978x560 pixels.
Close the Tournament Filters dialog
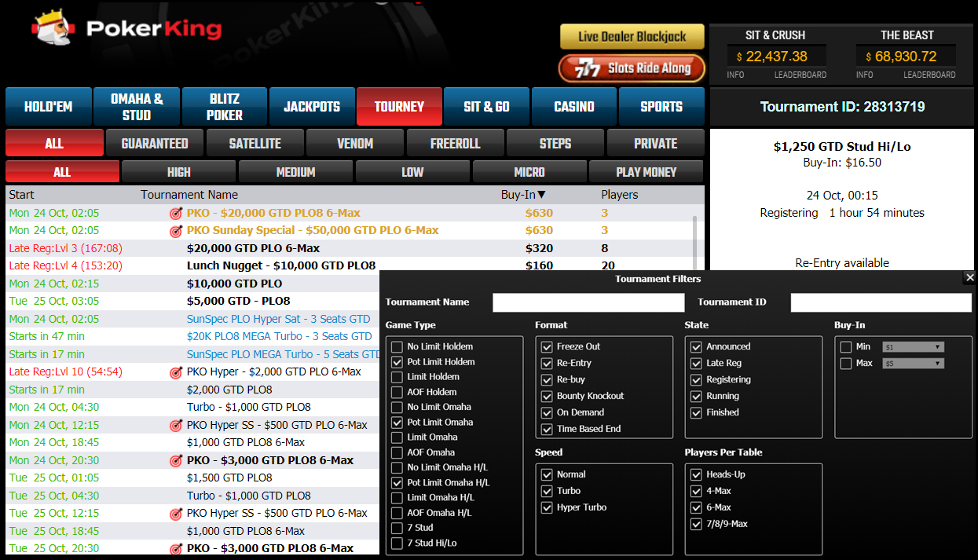pos(968,277)
